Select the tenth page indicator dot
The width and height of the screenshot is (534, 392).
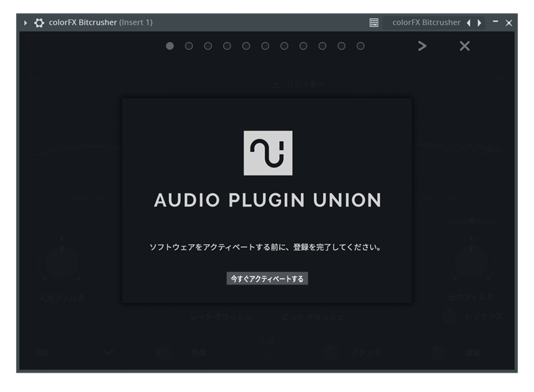point(341,46)
